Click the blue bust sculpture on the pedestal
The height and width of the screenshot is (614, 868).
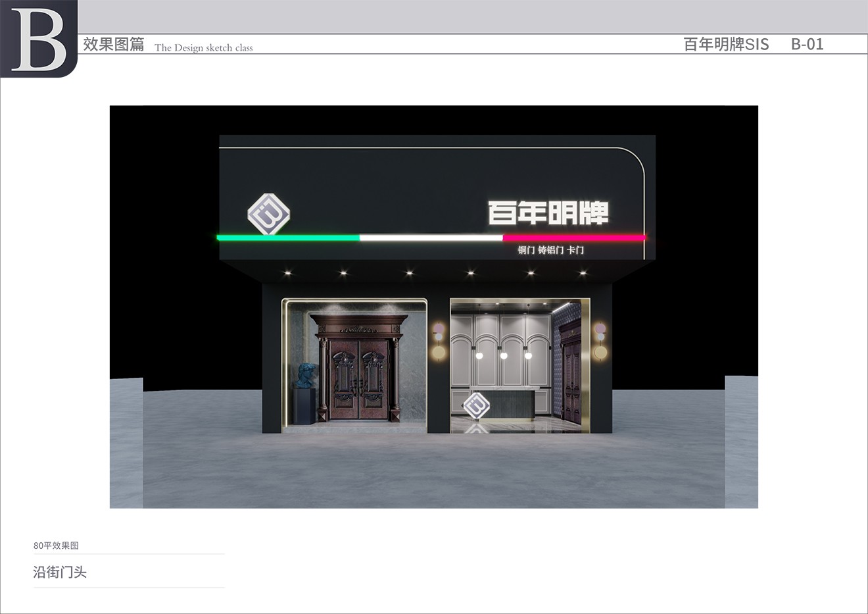click(306, 376)
